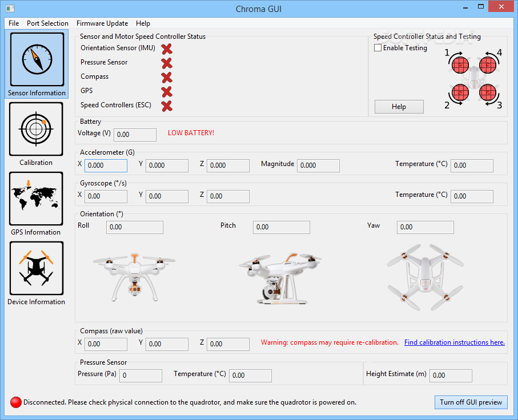Click the red Disconnected status indicator

click(x=16, y=402)
